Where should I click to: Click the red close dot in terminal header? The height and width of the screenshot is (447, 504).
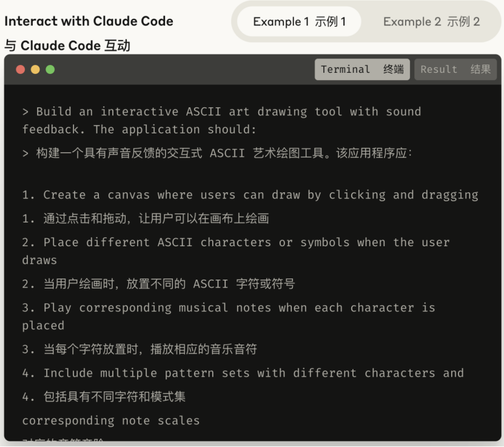click(x=21, y=70)
